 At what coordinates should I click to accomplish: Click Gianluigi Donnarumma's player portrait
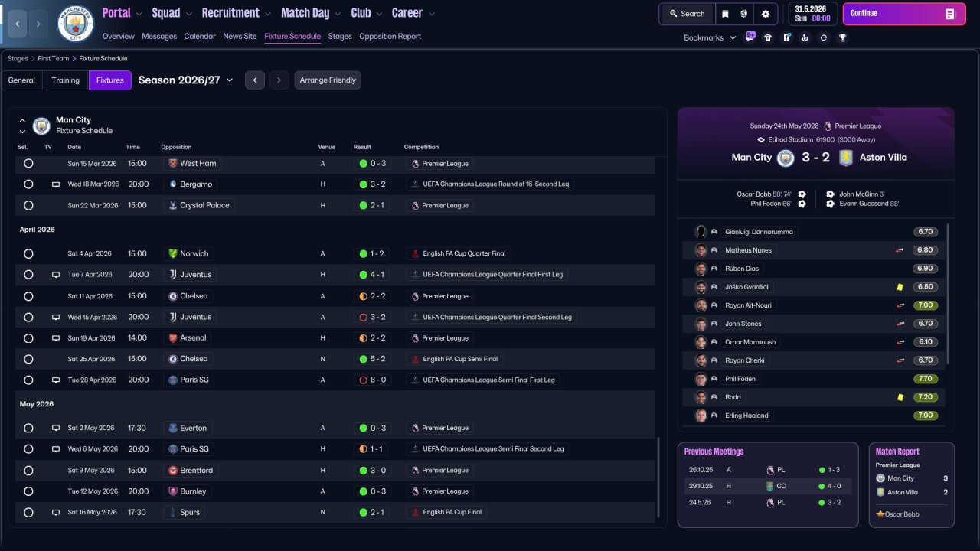[701, 232]
